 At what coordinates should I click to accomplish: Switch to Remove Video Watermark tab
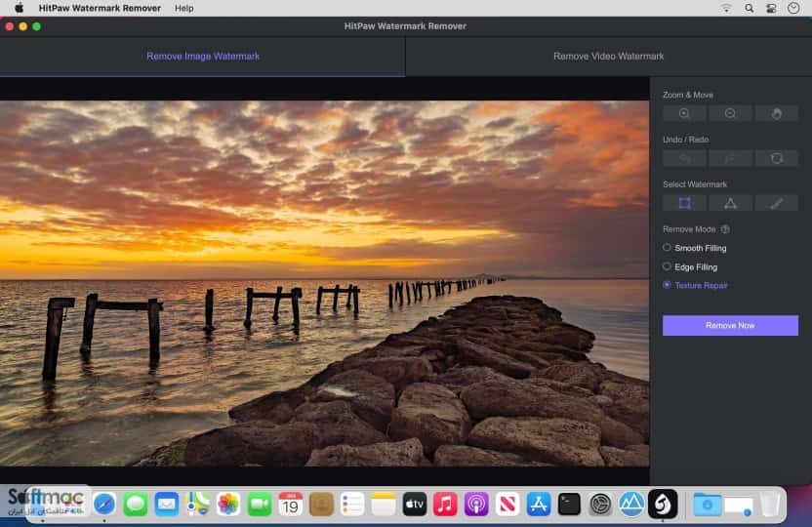608,57
